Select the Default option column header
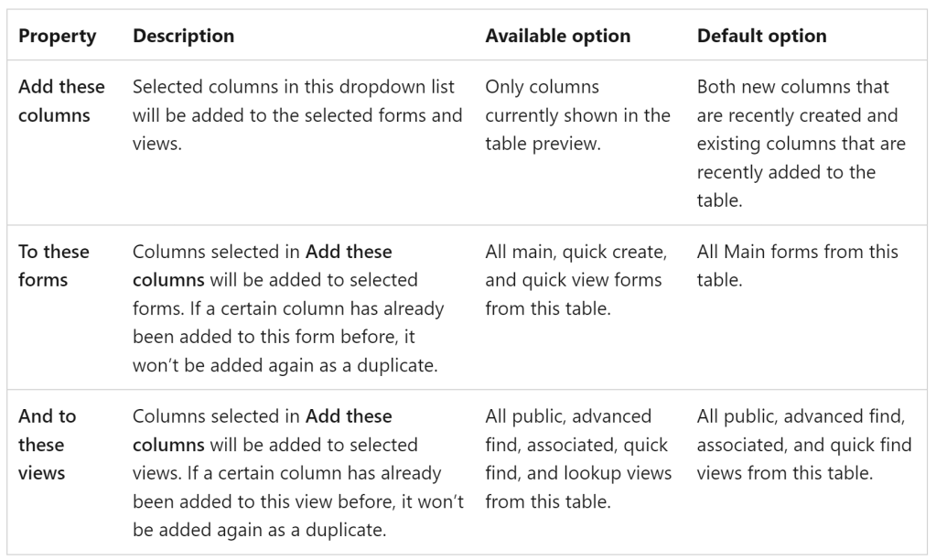Image resolution: width=936 pixels, height=560 pixels. tap(761, 37)
